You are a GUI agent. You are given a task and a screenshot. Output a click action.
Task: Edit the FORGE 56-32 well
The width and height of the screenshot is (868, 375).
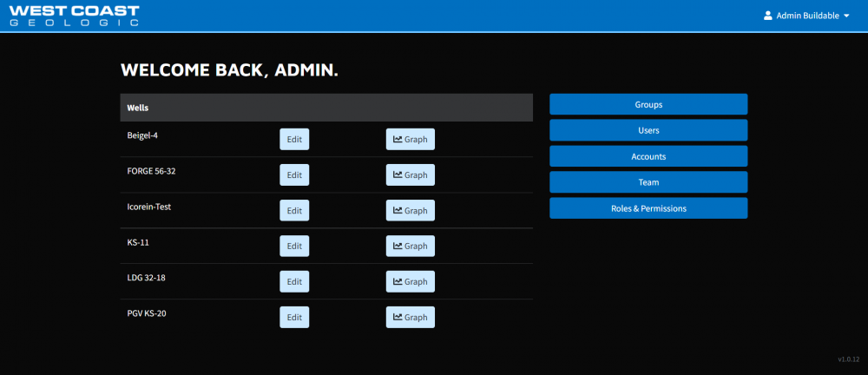point(294,175)
